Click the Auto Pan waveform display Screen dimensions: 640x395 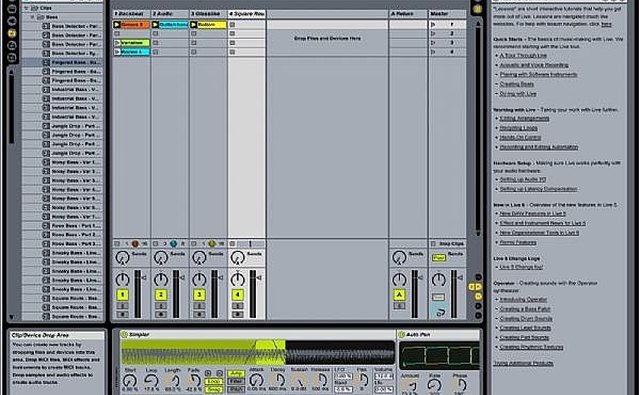pyautogui.click(x=439, y=355)
